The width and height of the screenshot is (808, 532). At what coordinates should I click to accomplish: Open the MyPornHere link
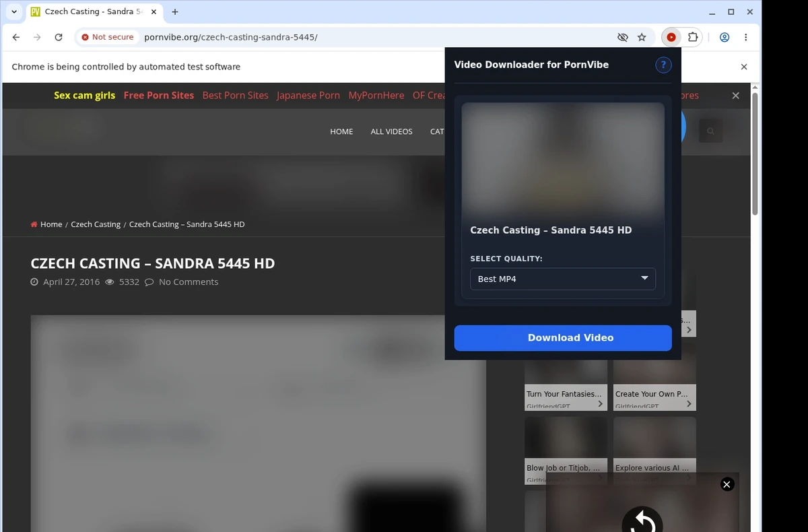pos(376,96)
